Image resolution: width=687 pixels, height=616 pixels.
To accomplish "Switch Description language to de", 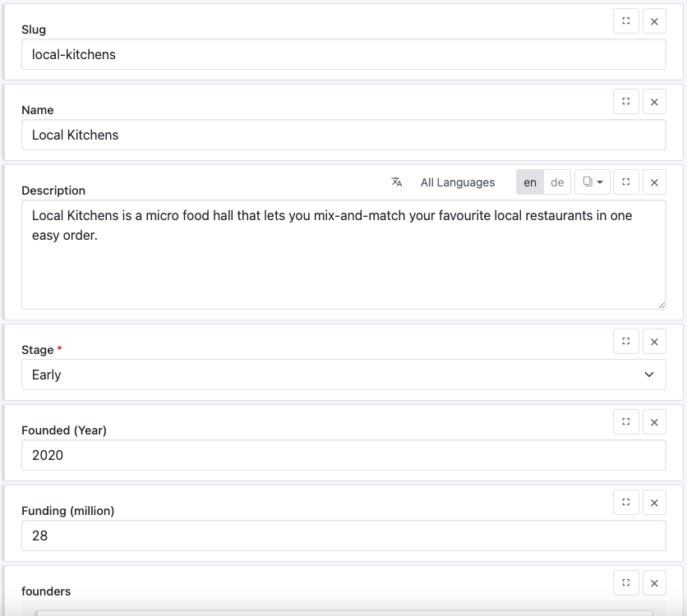I will point(557,182).
